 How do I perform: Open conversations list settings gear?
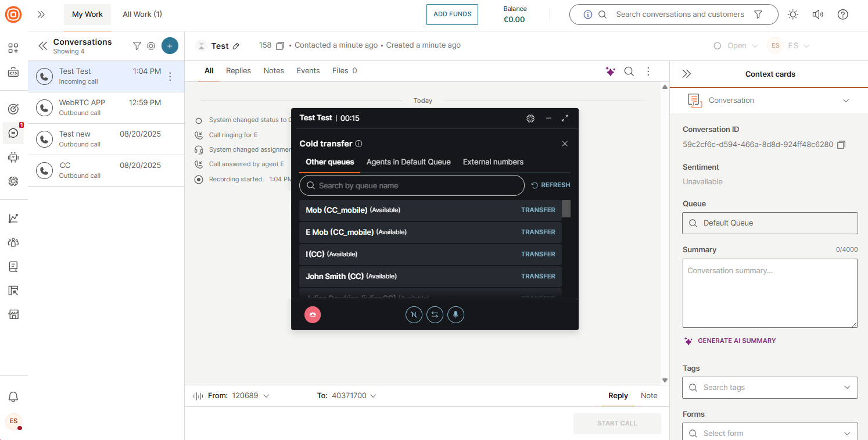coord(151,46)
